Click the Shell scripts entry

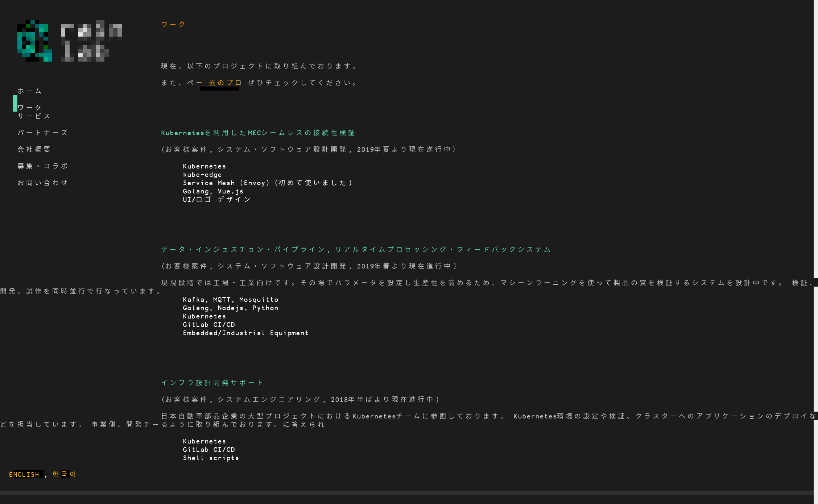coord(211,458)
